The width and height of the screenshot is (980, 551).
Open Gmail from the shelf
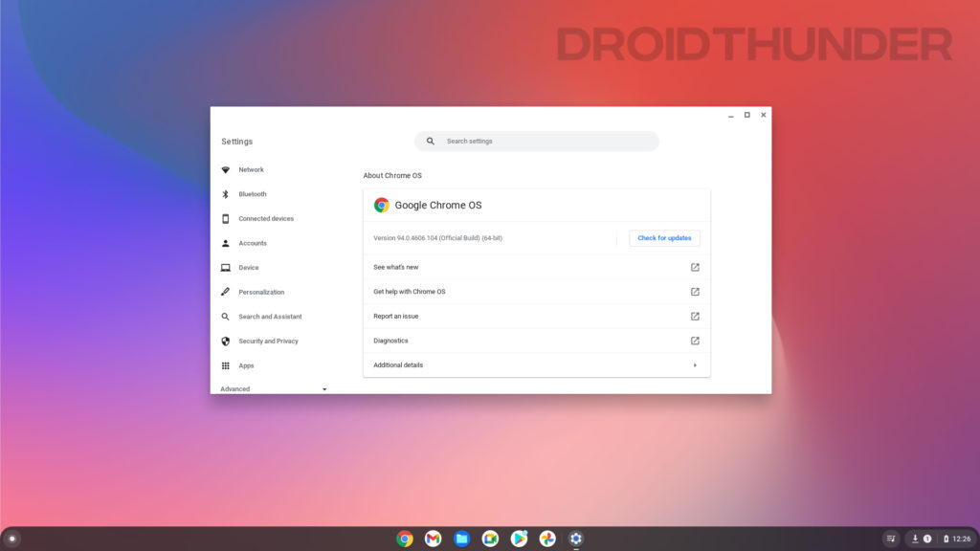434,539
